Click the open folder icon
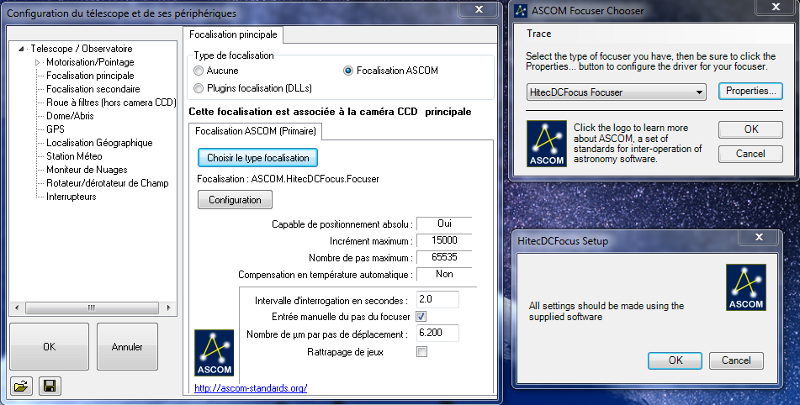 click(19, 386)
